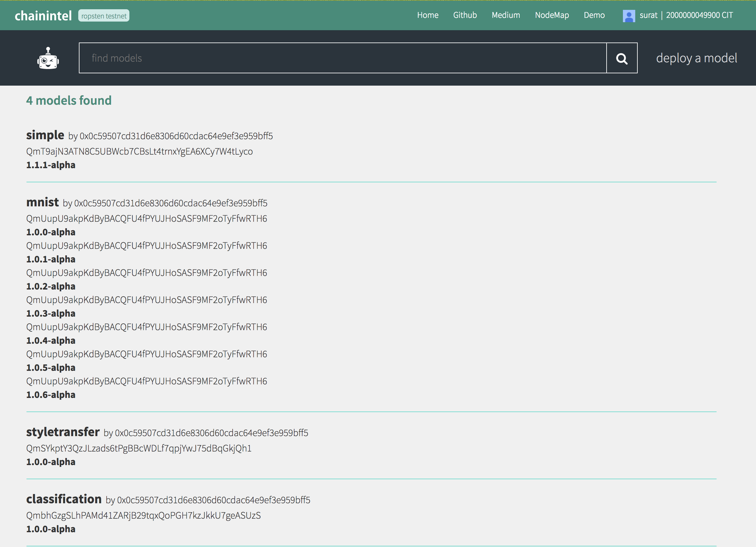Select mnist version 1.0.3-alpha
The height and width of the screenshot is (547, 756).
pos(51,313)
